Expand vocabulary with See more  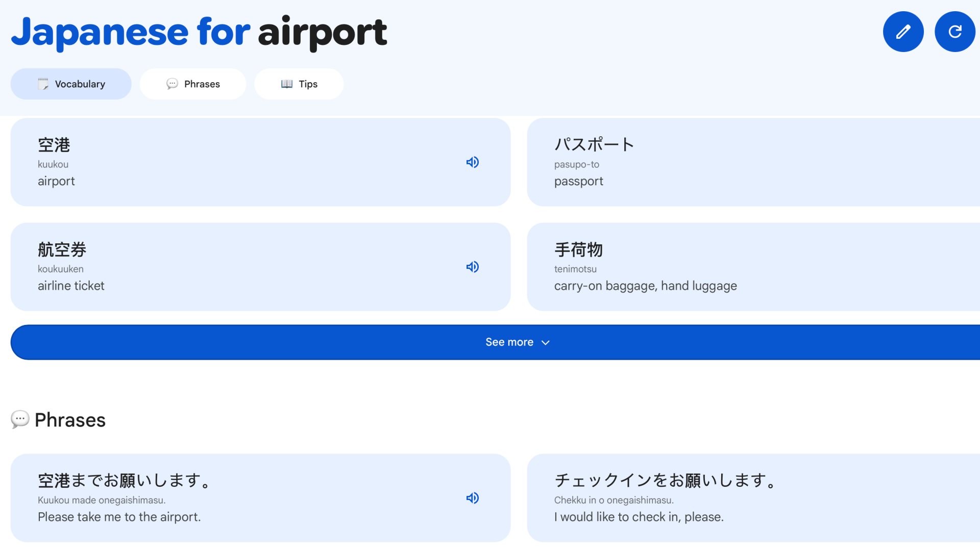point(495,342)
